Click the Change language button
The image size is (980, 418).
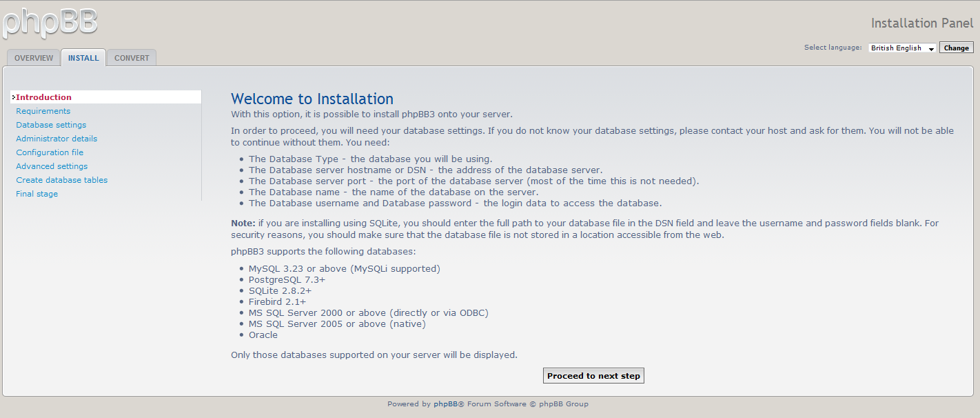pos(956,48)
